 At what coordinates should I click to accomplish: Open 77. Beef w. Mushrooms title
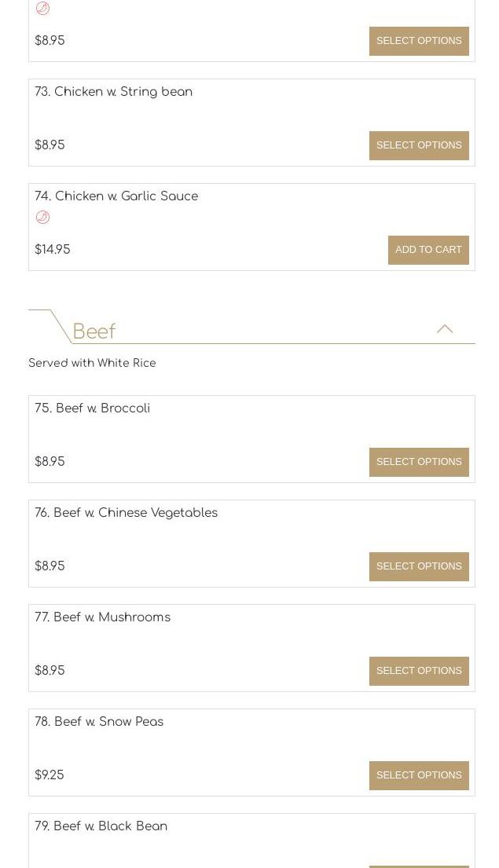point(102,617)
